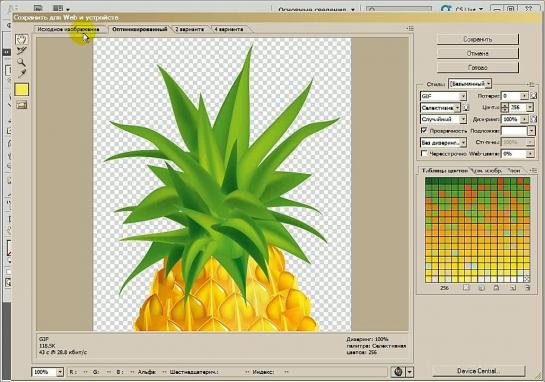Open Photoshop window arrange documents icon

(60, 8)
